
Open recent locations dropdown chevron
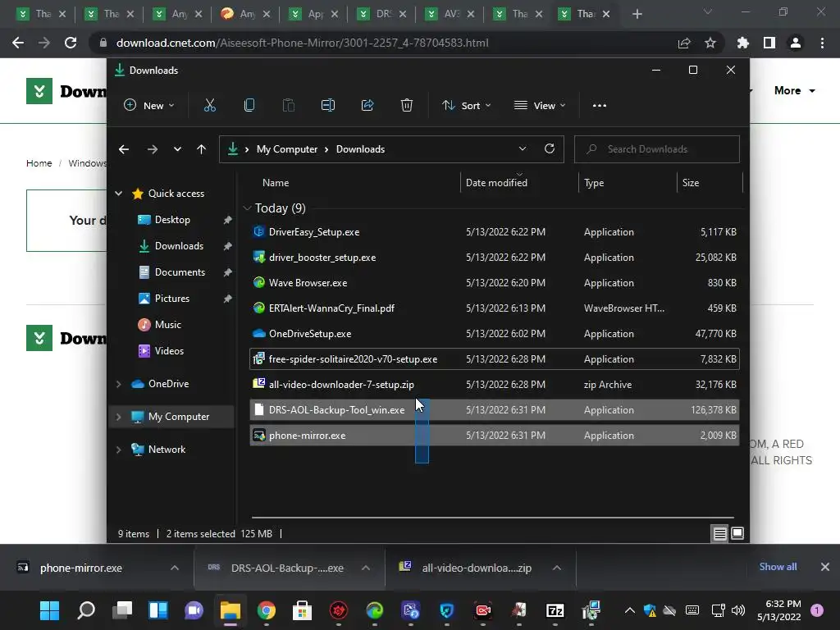(177, 149)
